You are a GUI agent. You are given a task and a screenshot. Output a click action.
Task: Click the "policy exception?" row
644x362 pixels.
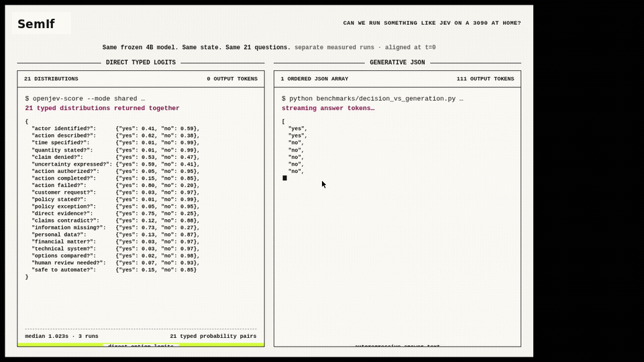pyautogui.click(x=115, y=206)
